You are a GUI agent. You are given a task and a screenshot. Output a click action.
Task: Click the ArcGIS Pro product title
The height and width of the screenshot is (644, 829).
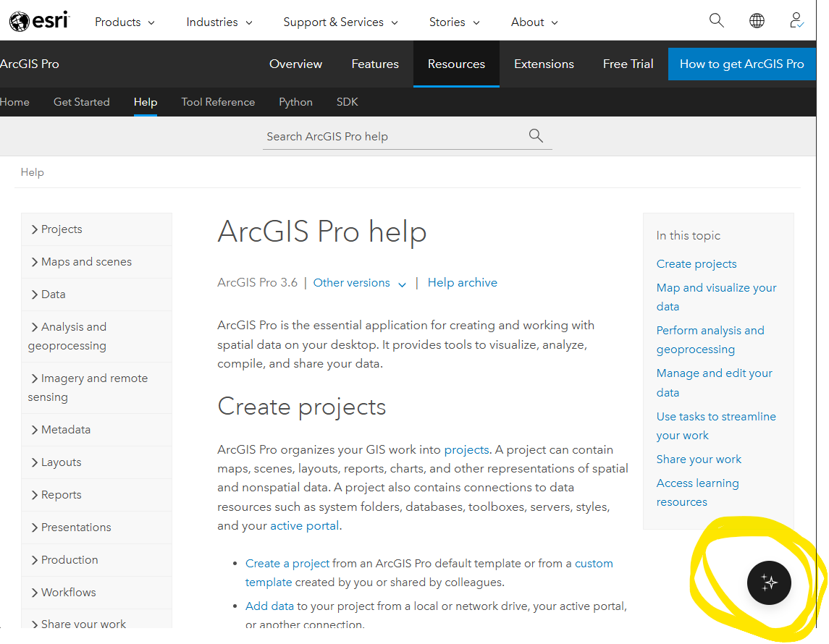30,64
